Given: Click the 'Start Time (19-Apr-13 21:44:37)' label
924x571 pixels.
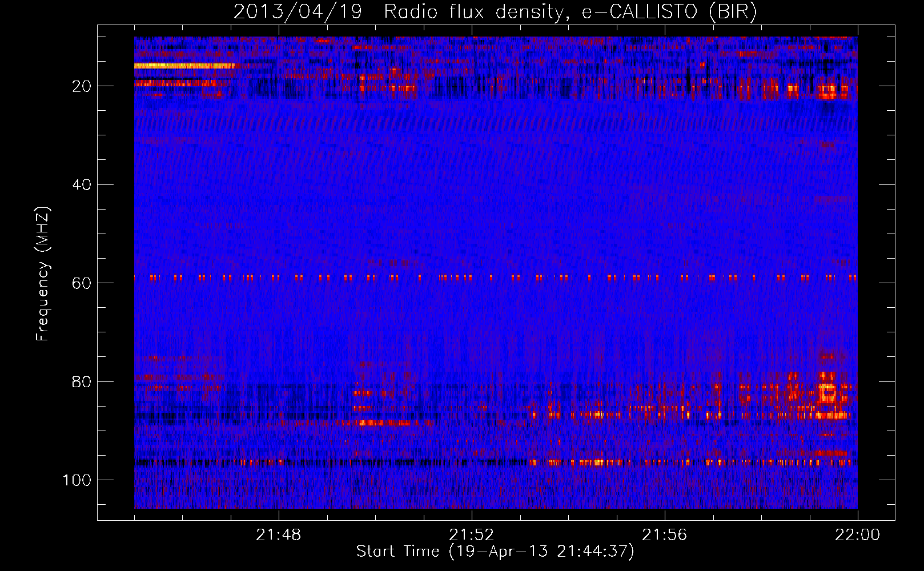Looking at the screenshot, I should pos(495,552).
